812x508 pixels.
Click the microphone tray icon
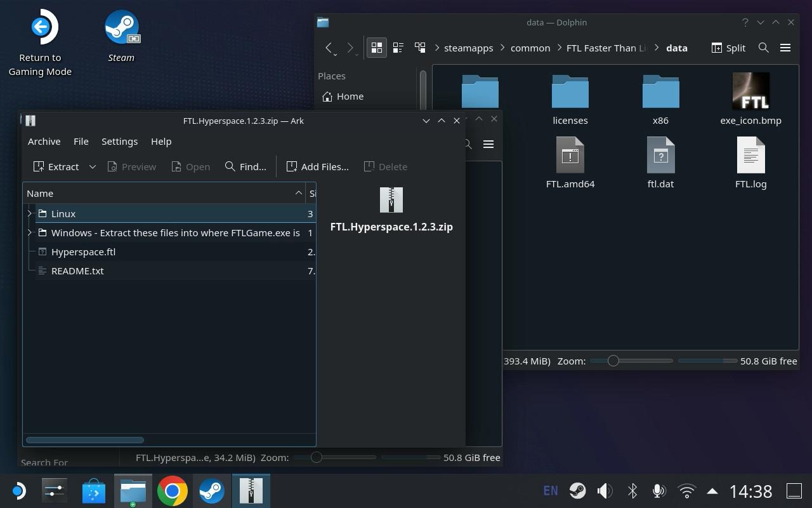tap(659, 491)
